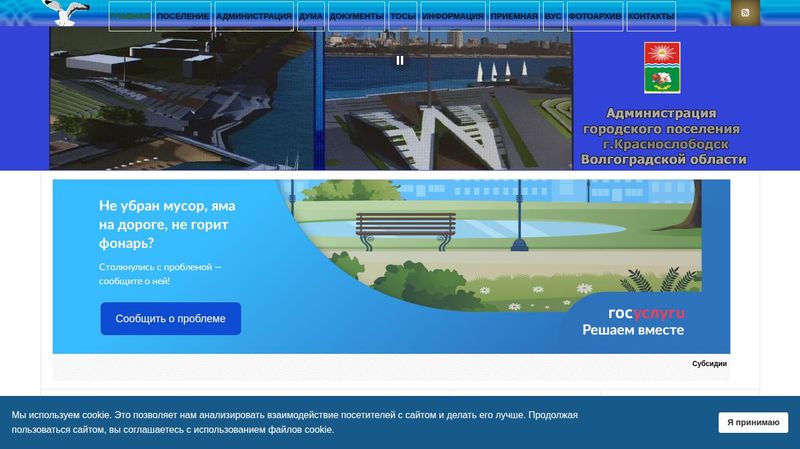Open the RSS feed icon

[x=745, y=13]
